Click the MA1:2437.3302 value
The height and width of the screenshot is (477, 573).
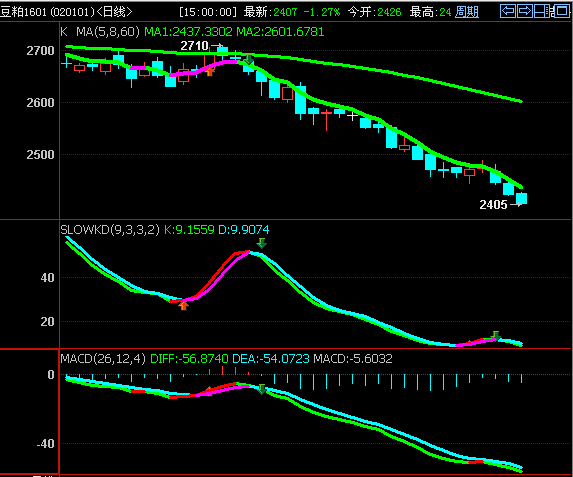(188, 32)
